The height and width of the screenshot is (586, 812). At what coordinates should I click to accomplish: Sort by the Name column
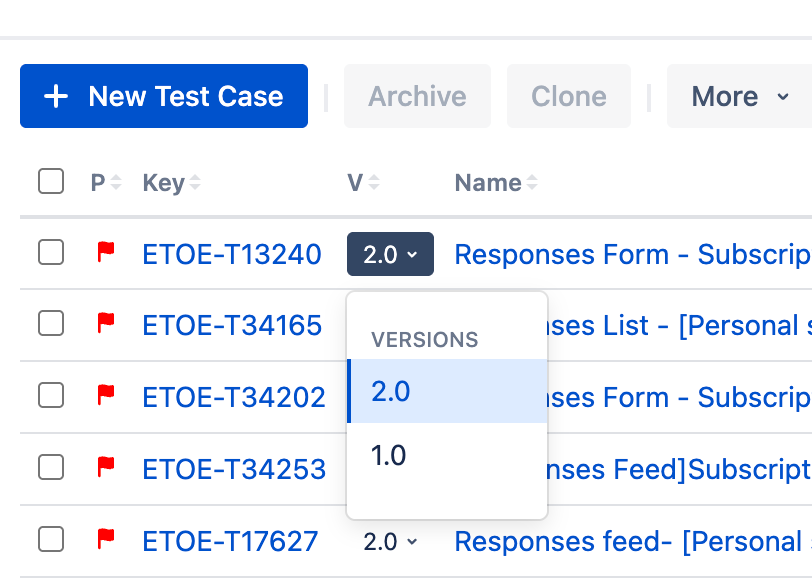(x=496, y=182)
